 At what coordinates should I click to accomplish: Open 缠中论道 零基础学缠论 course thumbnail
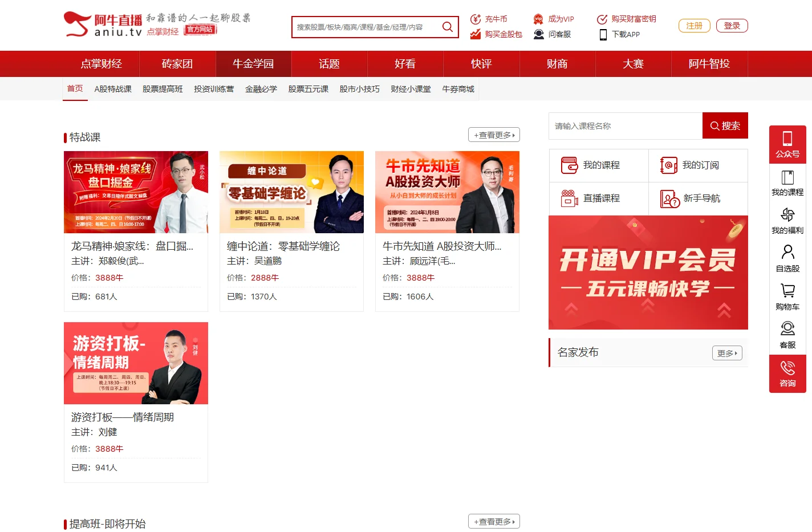point(291,192)
